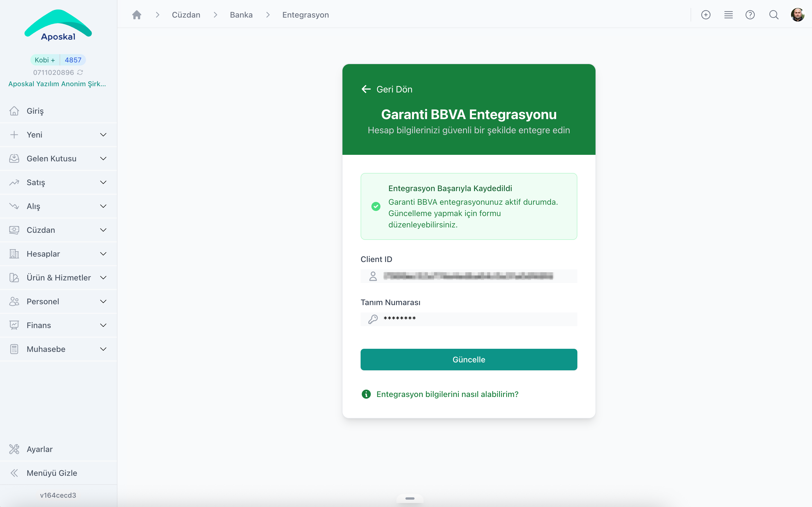Open the help question mark icon
The height and width of the screenshot is (507, 812).
point(750,15)
